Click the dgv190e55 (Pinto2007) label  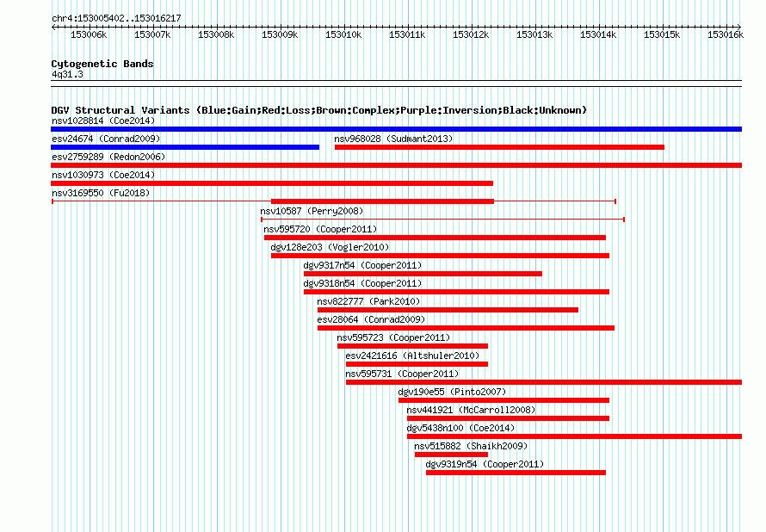(452, 392)
